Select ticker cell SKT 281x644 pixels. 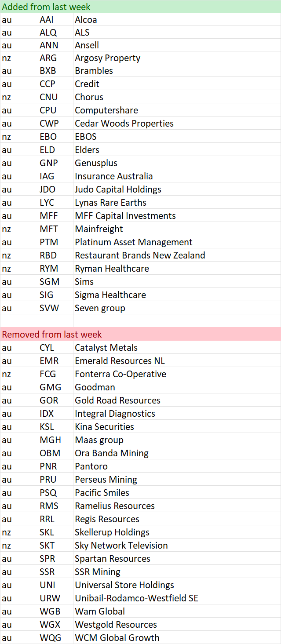(55, 545)
